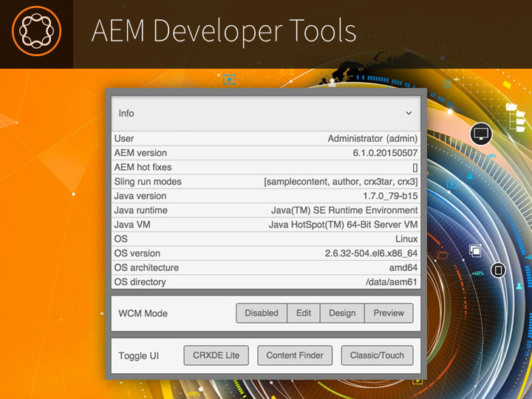
Task: Set WCM Mode to Disabled
Action: (x=262, y=313)
